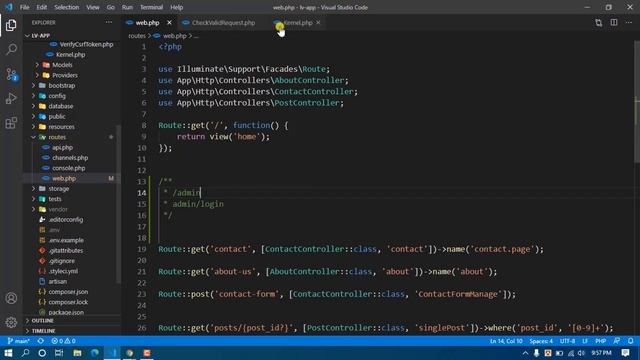
Task: Expand the vendor folder
Action: coord(58,209)
